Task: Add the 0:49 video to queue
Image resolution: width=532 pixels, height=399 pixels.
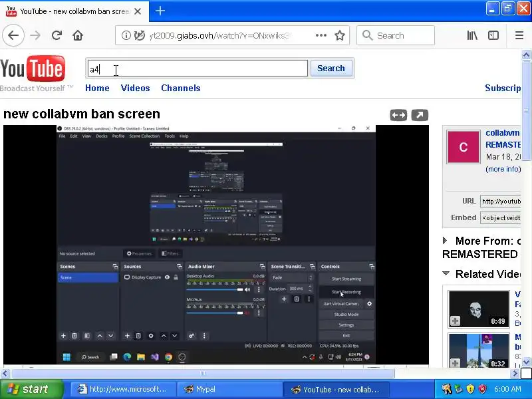Action: (455, 321)
